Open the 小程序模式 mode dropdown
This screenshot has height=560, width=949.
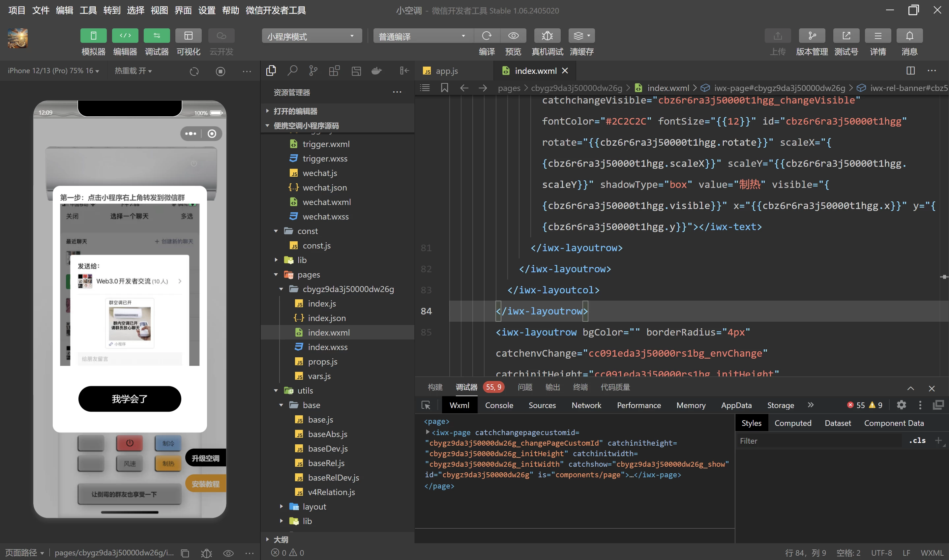point(312,36)
